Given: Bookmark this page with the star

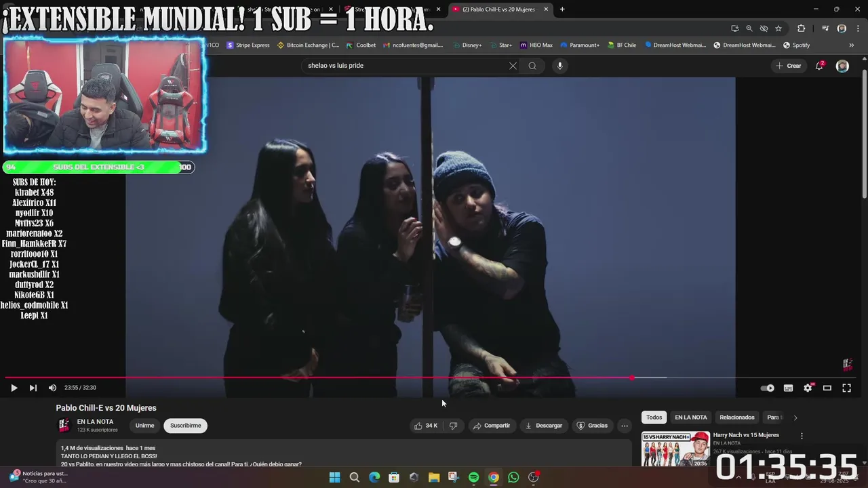Looking at the screenshot, I should point(778,28).
